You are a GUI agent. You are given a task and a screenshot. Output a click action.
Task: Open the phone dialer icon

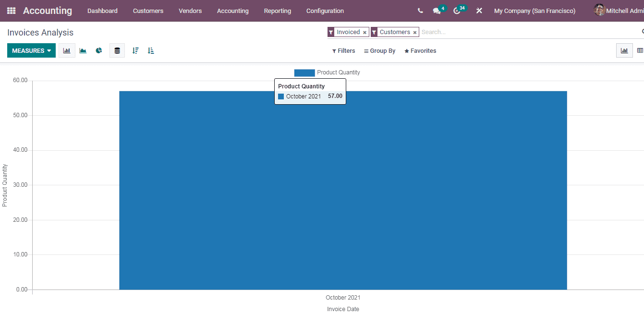click(420, 11)
